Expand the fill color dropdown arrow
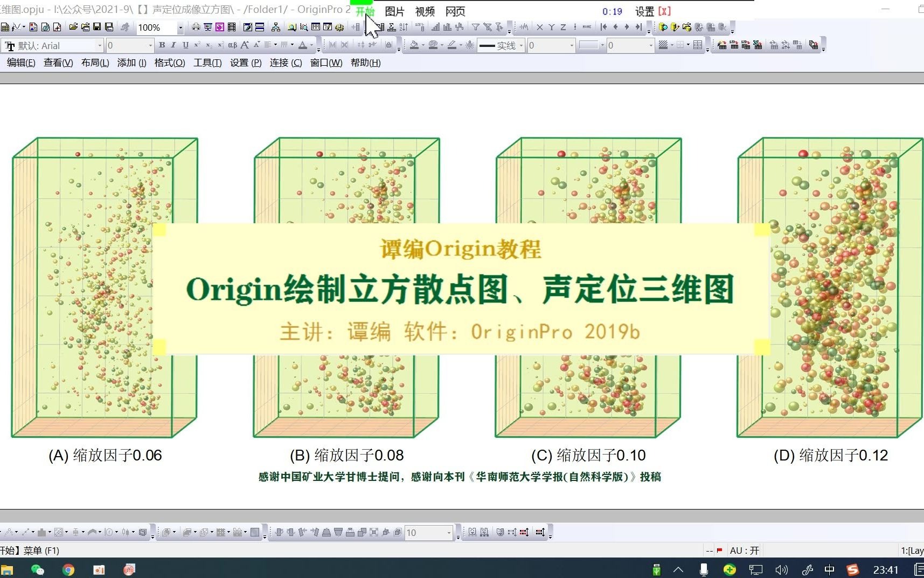 423,45
